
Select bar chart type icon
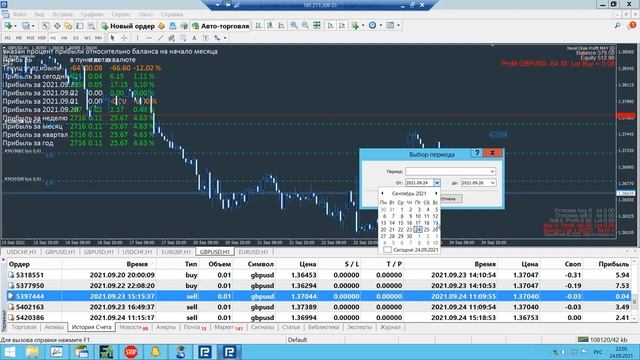[x=258, y=26]
